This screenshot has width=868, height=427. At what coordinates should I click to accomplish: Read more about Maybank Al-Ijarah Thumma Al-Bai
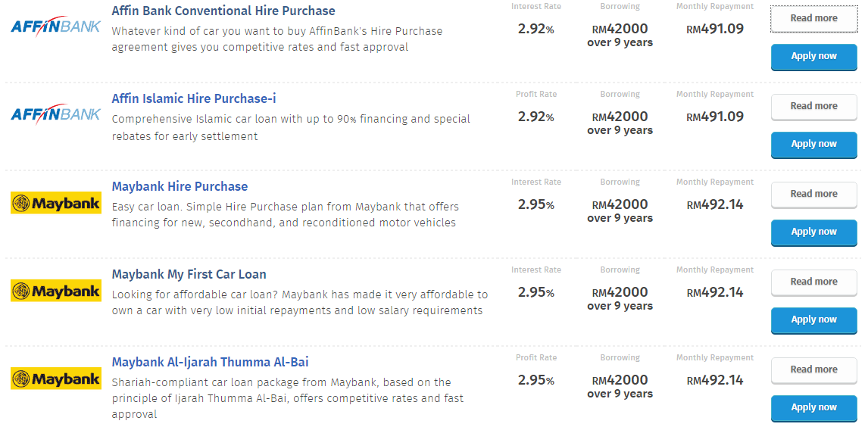pos(813,370)
